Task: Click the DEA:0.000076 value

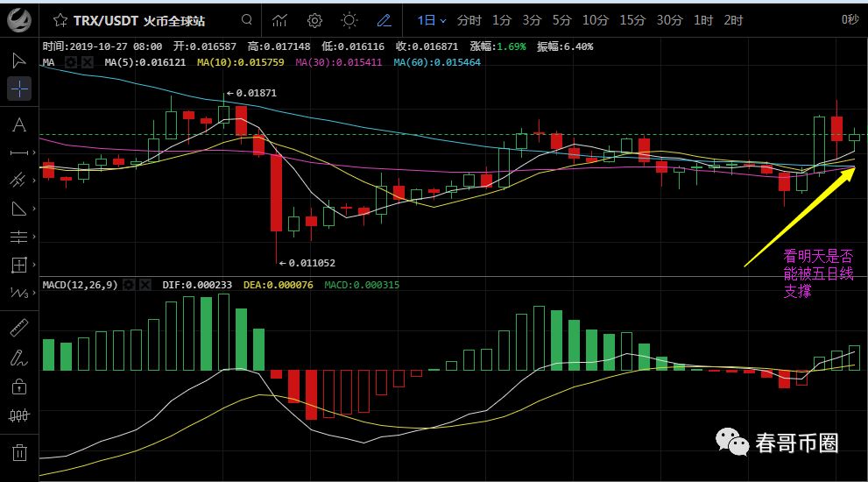Action: click(278, 285)
